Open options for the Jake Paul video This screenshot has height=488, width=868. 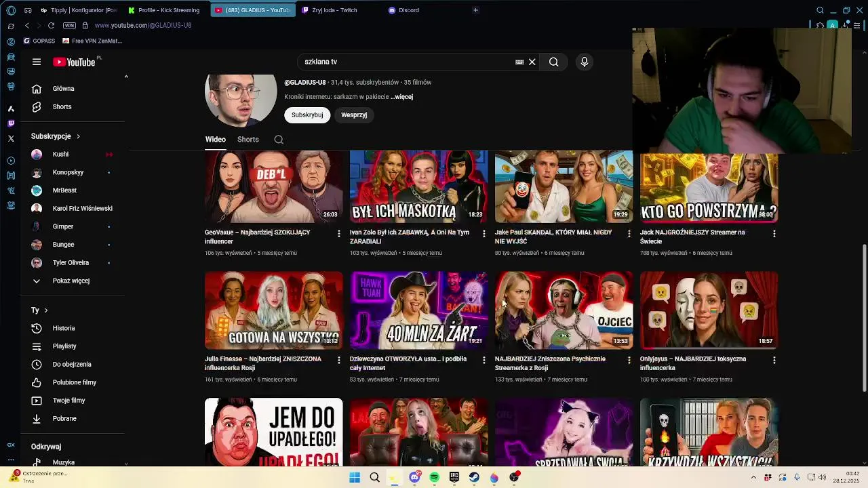point(629,233)
